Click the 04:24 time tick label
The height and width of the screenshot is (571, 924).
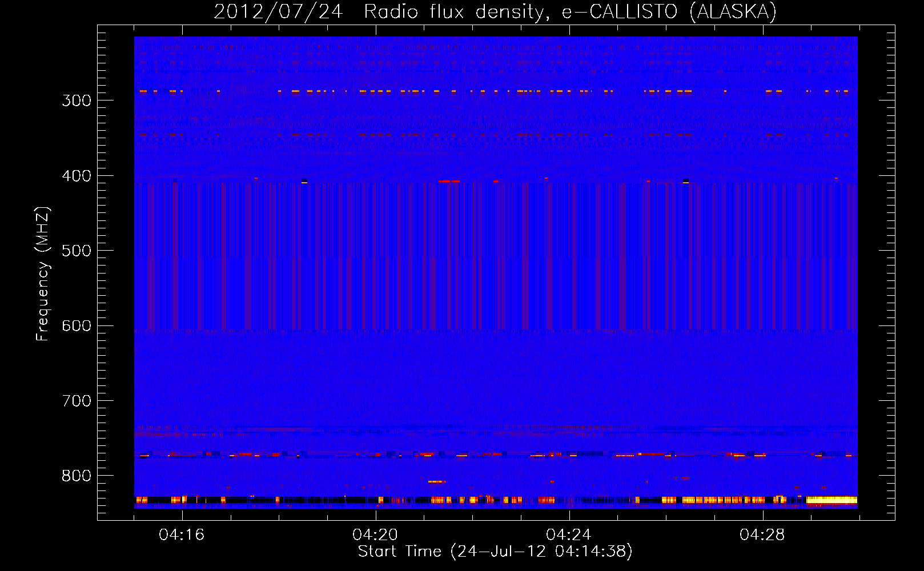pyautogui.click(x=569, y=535)
